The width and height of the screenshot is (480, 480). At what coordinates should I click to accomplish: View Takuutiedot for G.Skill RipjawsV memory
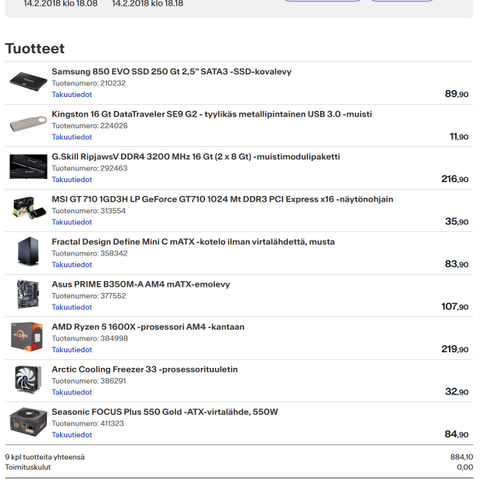(72, 179)
